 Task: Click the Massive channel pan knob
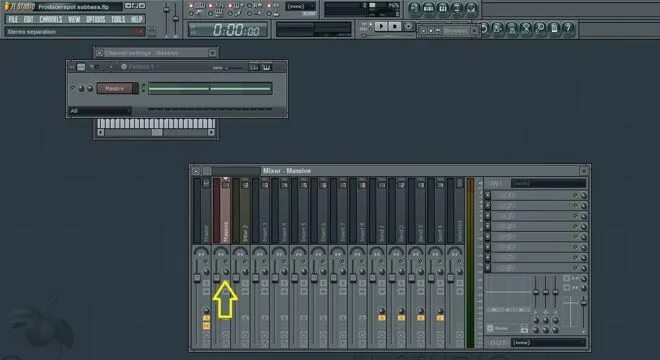pyautogui.click(x=81, y=88)
